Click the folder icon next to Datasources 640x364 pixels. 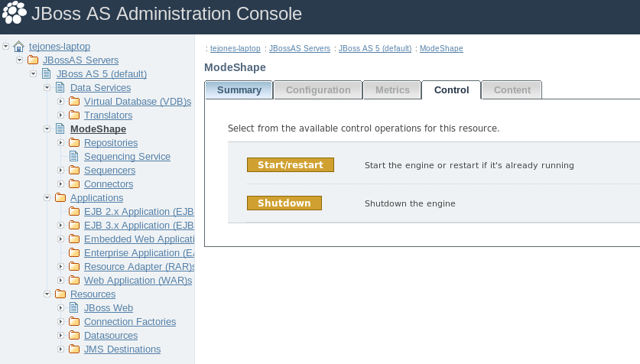pyautogui.click(x=74, y=336)
